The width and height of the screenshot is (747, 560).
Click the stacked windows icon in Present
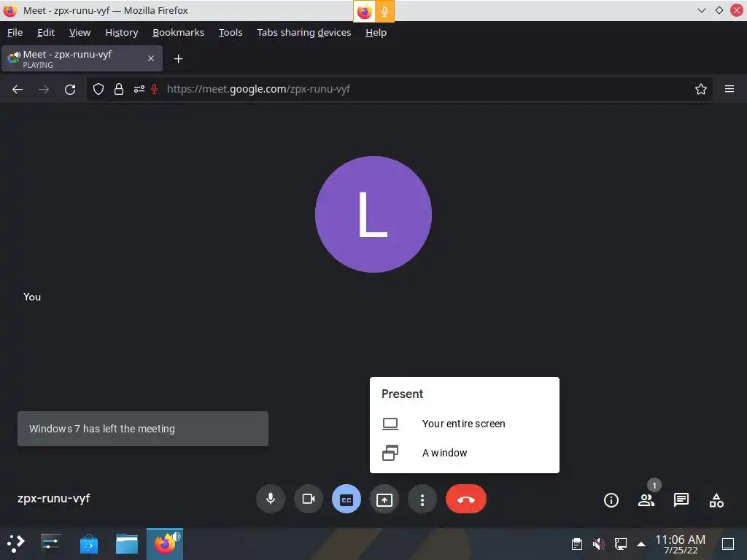point(390,452)
